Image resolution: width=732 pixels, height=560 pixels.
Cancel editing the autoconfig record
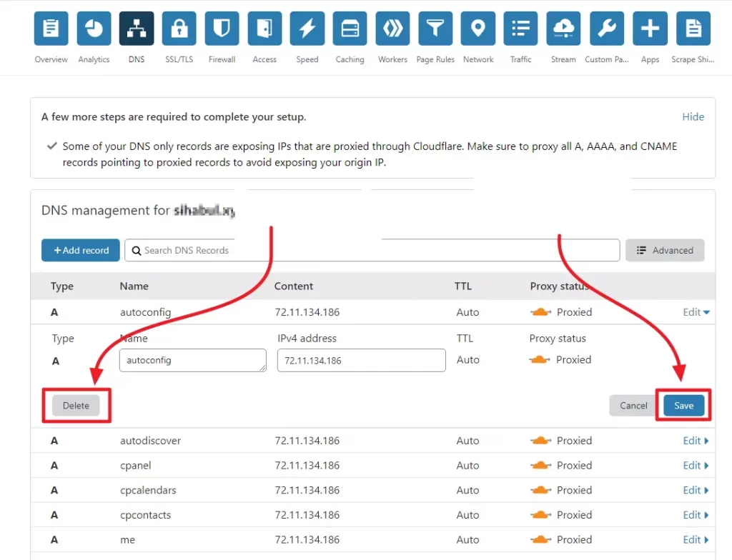click(x=633, y=406)
